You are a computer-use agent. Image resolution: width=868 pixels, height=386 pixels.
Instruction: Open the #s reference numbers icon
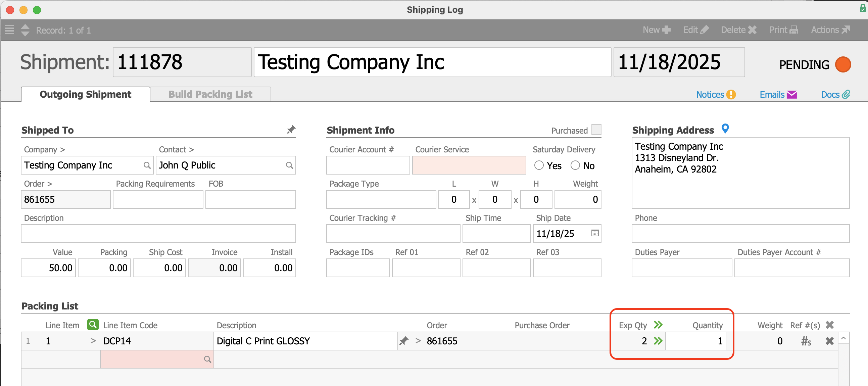806,341
